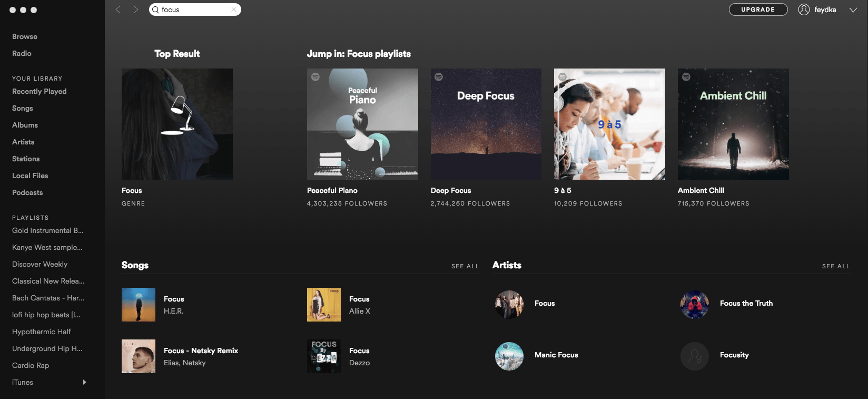
Task: Open Podcasts in the sidebar
Action: pyautogui.click(x=27, y=192)
